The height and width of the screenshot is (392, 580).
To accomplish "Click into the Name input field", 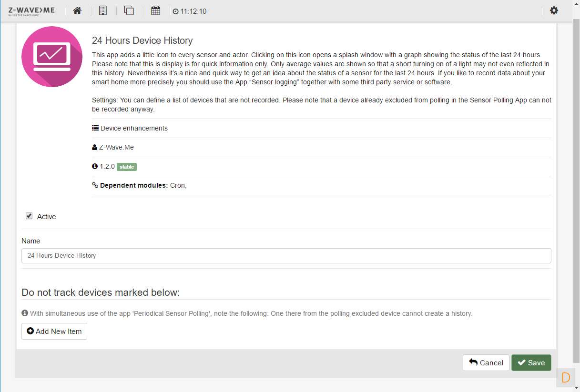I will [x=286, y=256].
